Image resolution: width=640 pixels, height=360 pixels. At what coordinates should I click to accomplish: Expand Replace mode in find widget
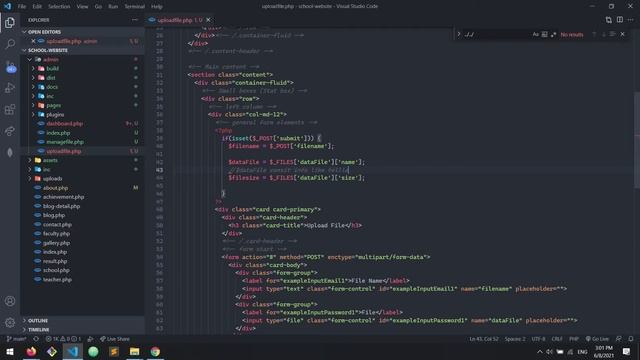tap(459, 34)
